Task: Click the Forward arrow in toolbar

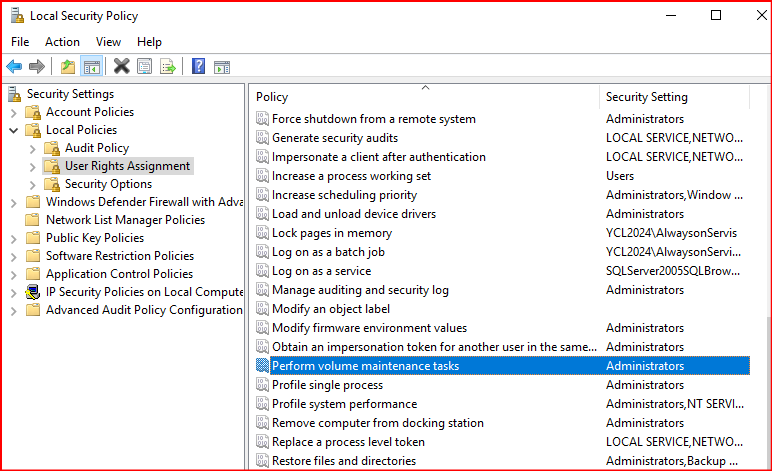Action: tap(37, 67)
